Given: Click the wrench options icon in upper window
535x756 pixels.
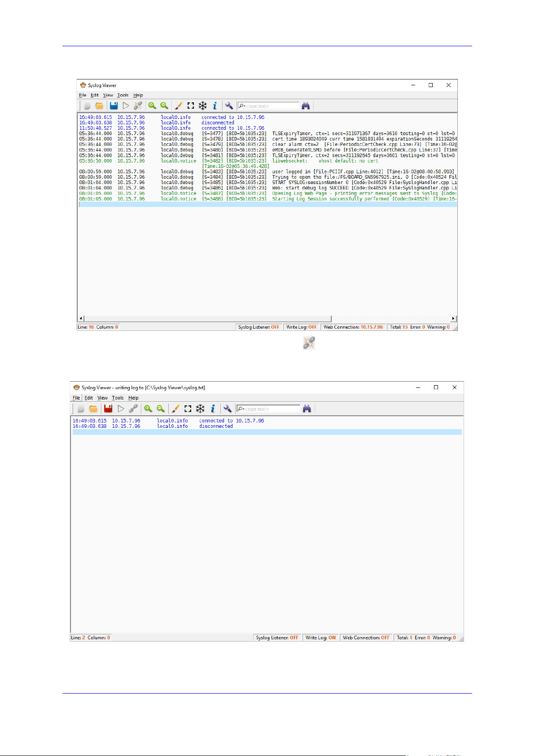Looking at the screenshot, I should pos(229,106).
